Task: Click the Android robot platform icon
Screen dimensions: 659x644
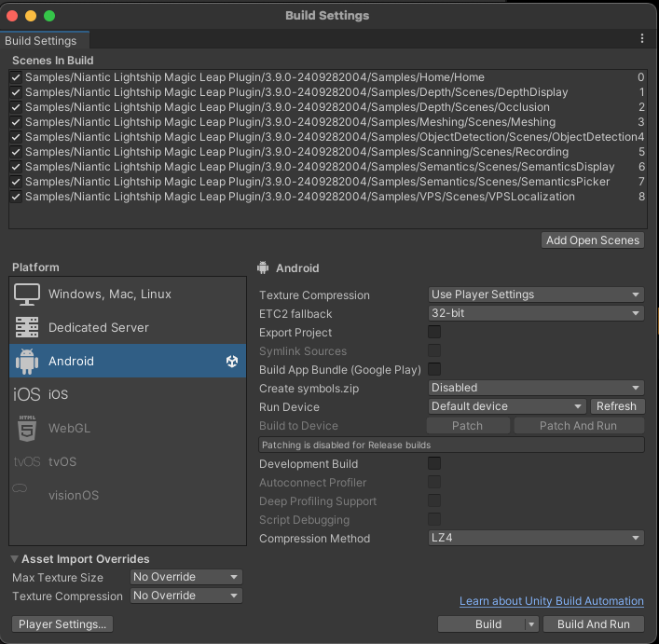Action: click(x=26, y=362)
